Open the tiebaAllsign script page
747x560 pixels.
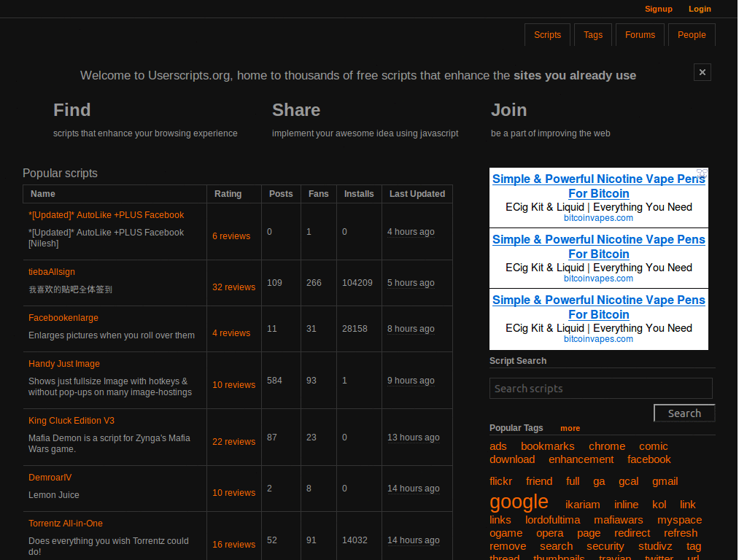click(51, 271)
